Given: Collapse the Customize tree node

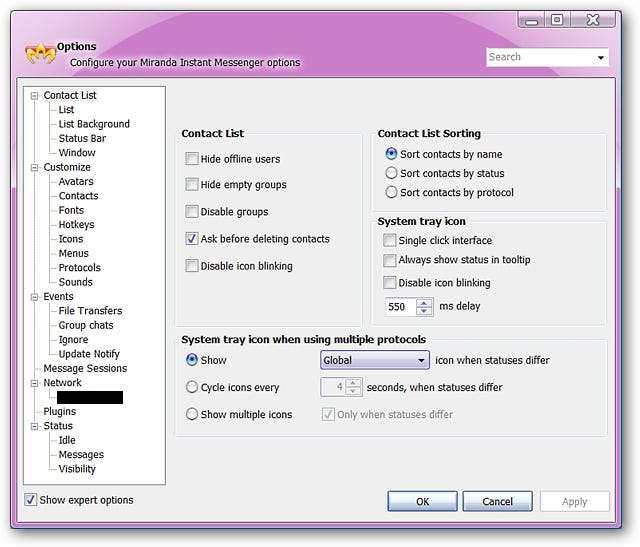Looking at the screenshot, I should pyautogui.click(x=35, y=167).
